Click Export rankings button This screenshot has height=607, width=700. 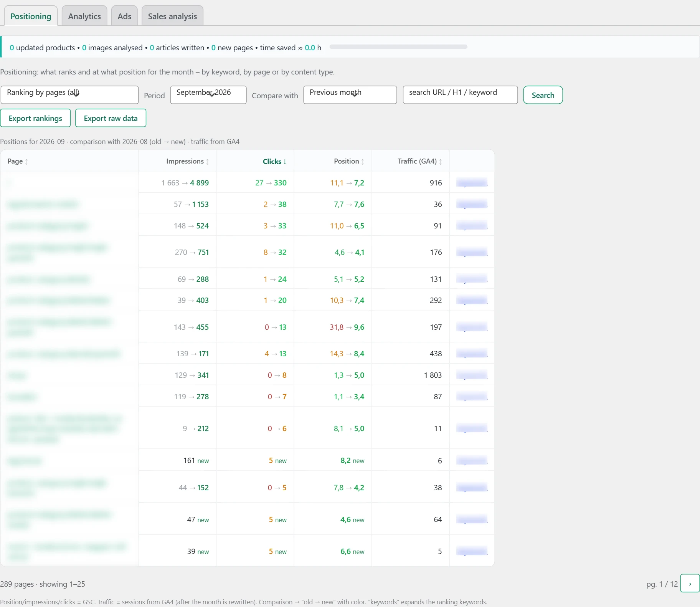click(35, 118)
